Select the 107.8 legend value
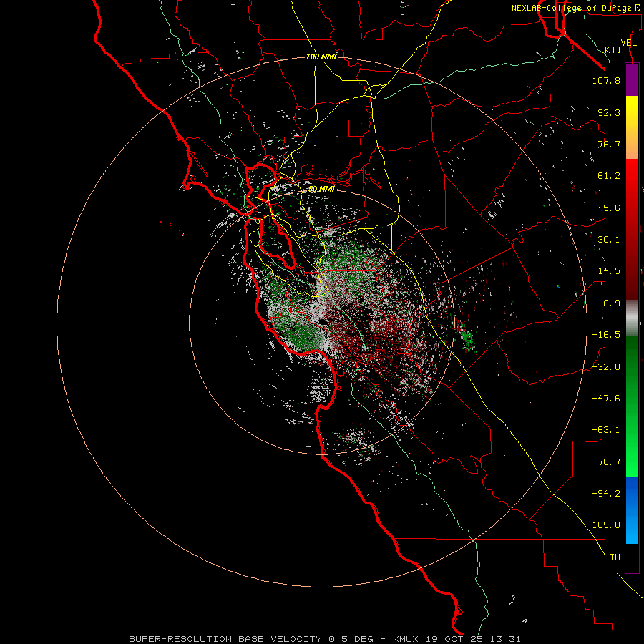Image resolution: width=644 pixels, height=644 pixels. tap(606, 80)
